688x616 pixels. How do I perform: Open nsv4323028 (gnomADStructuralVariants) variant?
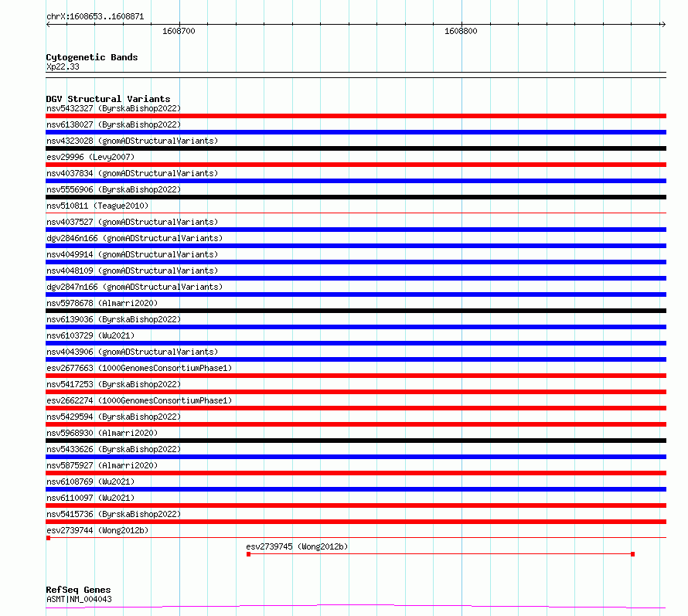click(x=132, y=141)
